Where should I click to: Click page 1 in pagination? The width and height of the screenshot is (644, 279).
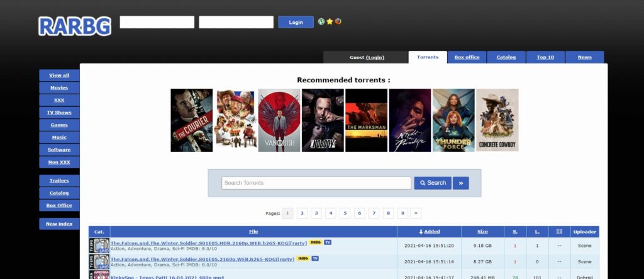tap(287, 214)
